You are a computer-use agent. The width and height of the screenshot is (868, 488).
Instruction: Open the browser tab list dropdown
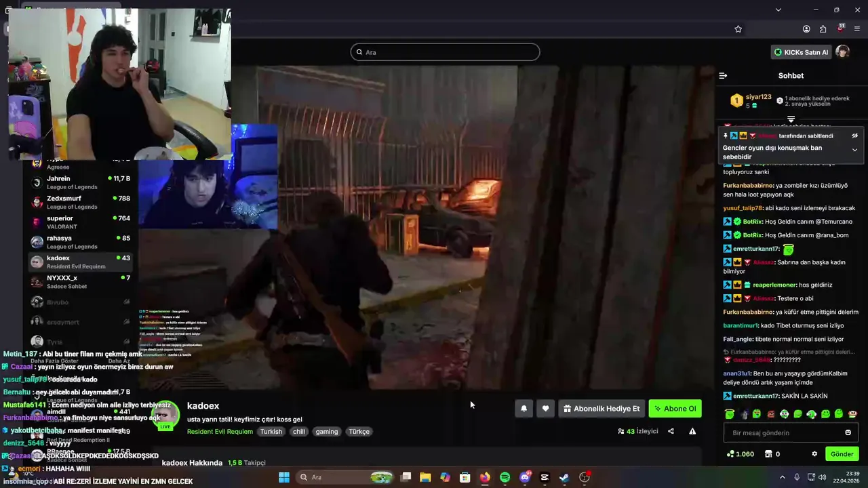pos(778,9)
